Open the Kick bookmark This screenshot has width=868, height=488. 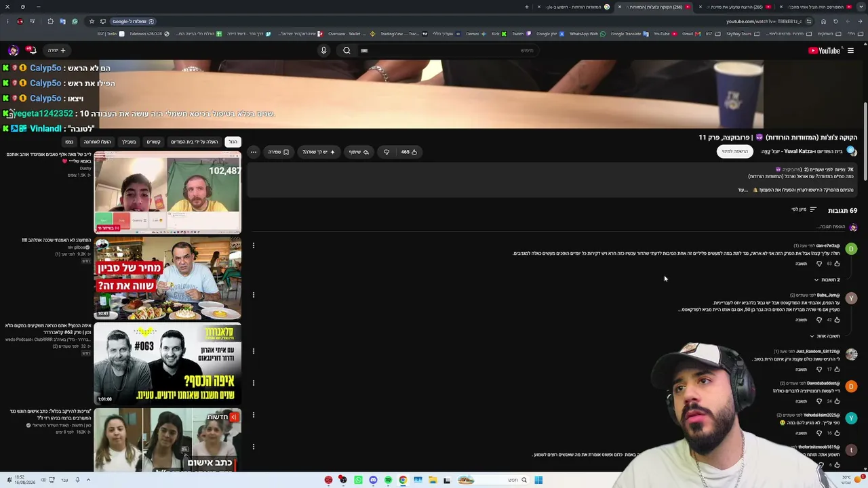[495, 34]
